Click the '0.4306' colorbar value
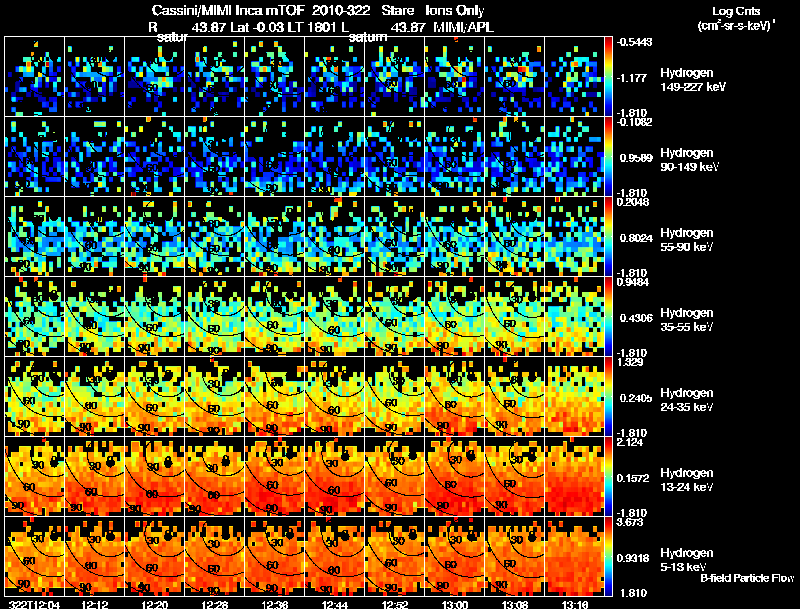This screenshot has height=609, width=800. coord(636,318)
